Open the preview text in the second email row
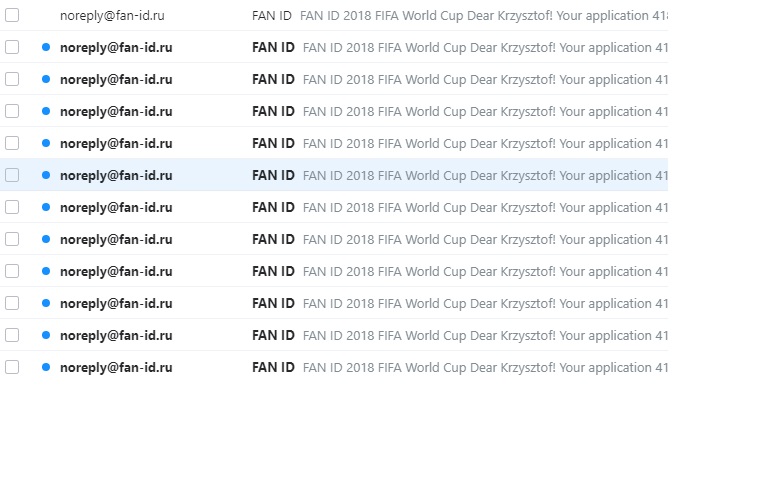This screenshot has width=768, height=480. click(485, 48)
